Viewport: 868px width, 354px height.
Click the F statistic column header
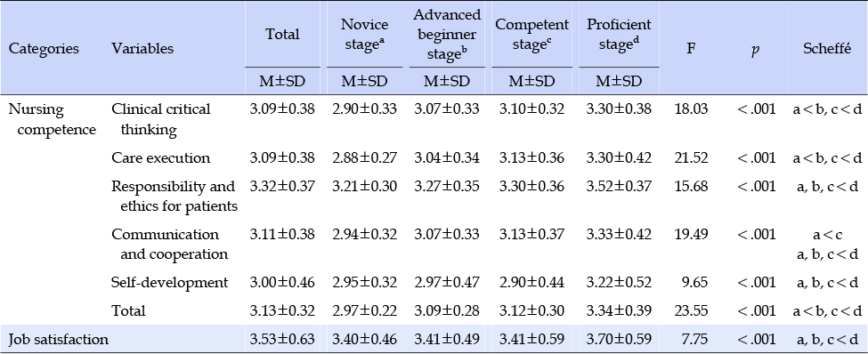691,49
